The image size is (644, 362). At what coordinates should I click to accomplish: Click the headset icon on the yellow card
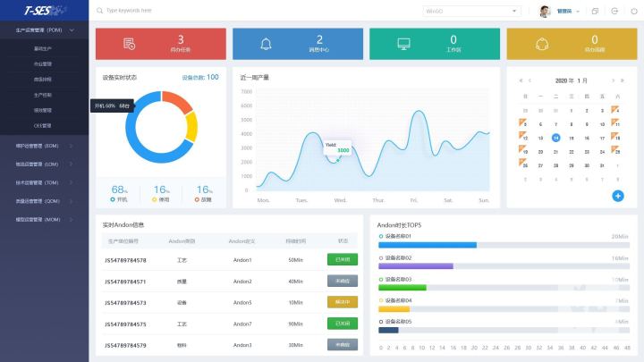[x=541, y=44]
